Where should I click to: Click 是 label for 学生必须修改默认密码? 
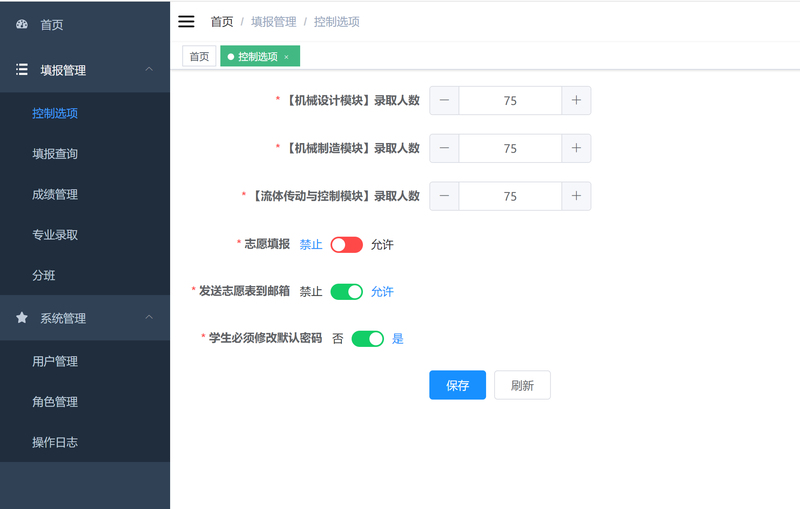[x=398, y=339]
